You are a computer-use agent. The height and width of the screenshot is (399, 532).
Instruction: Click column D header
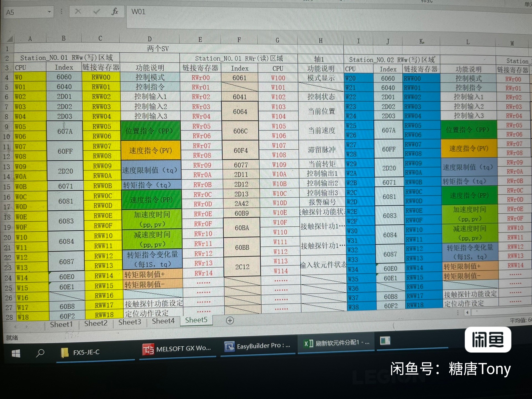coord(149,39)
